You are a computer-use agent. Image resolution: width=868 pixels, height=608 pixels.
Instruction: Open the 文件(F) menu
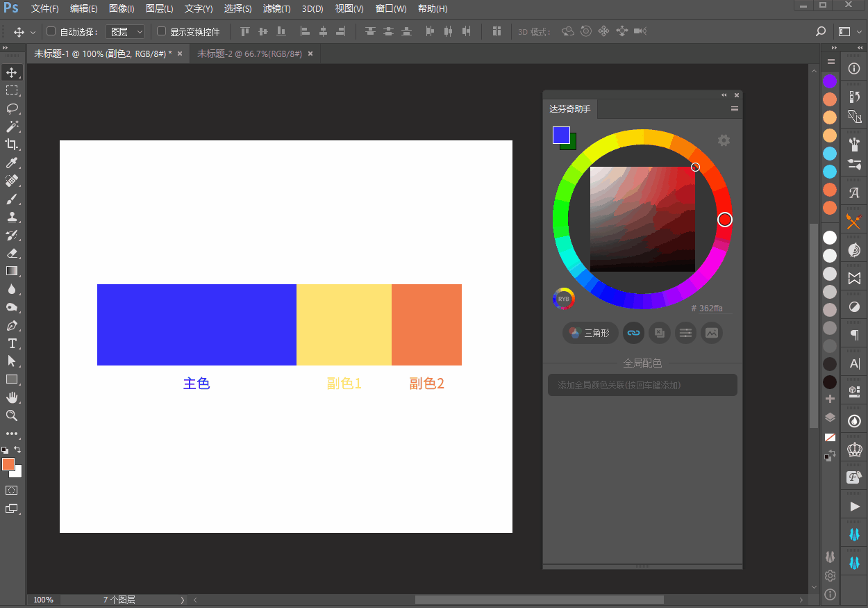click(x=45, y=9)
